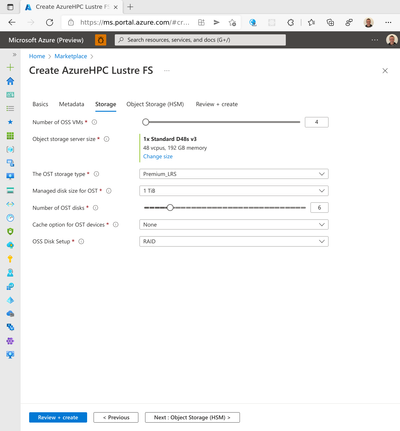Open Resource groups bracketed cube icon

point(10,149)
